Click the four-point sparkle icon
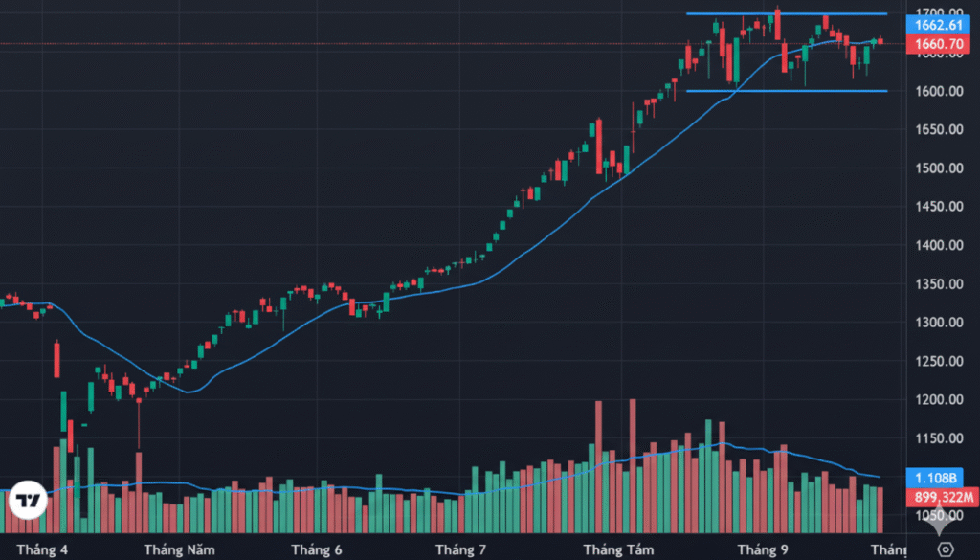 tap(937, 522)
